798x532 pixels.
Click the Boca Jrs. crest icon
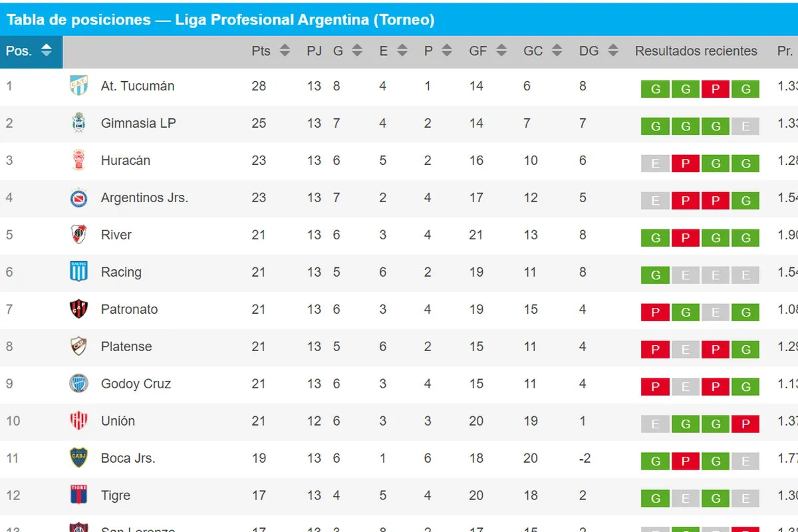[x=78, y=458]
